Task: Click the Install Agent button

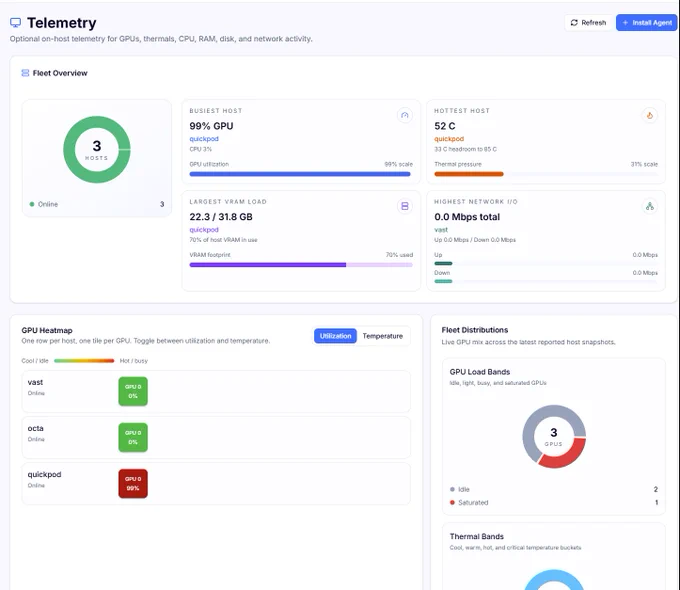Action: tap(647, 23)
